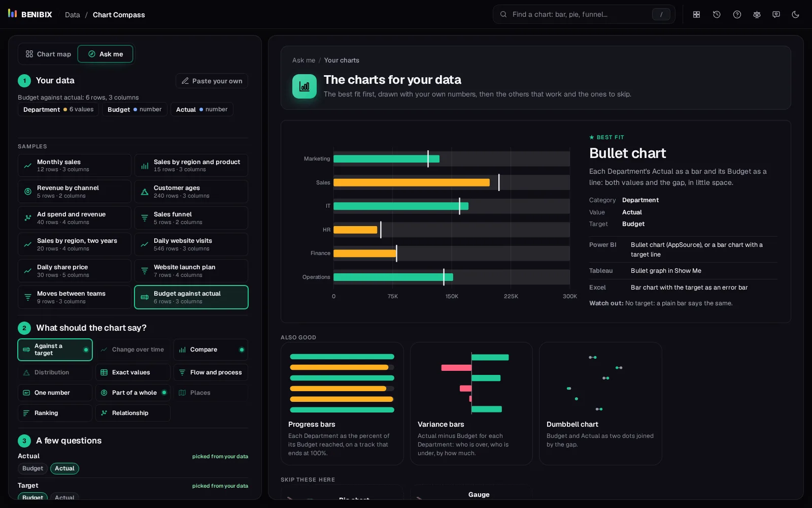Viewport: 812px width, 508px height.
Task: Open the feedback chat icon
Action: tap(776, 14)
